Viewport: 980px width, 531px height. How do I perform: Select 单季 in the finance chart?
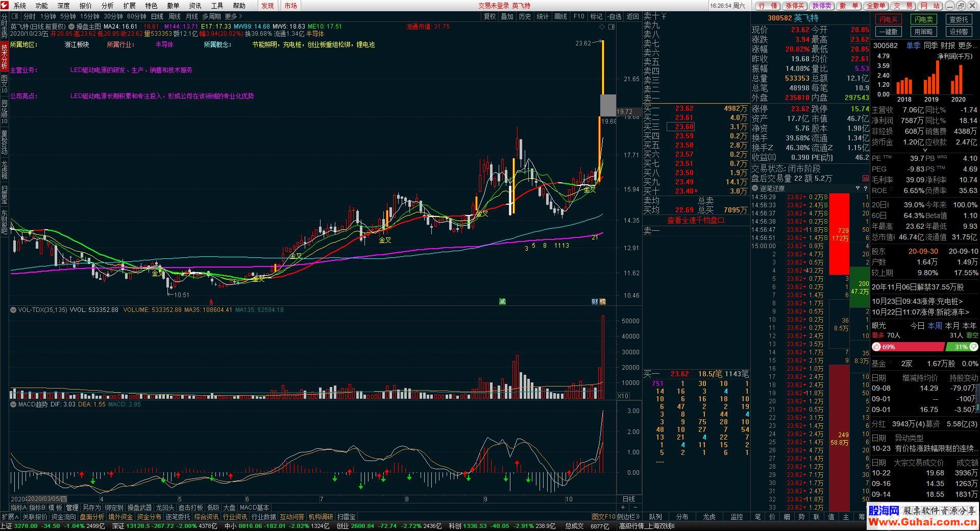[x=913, y=46]
